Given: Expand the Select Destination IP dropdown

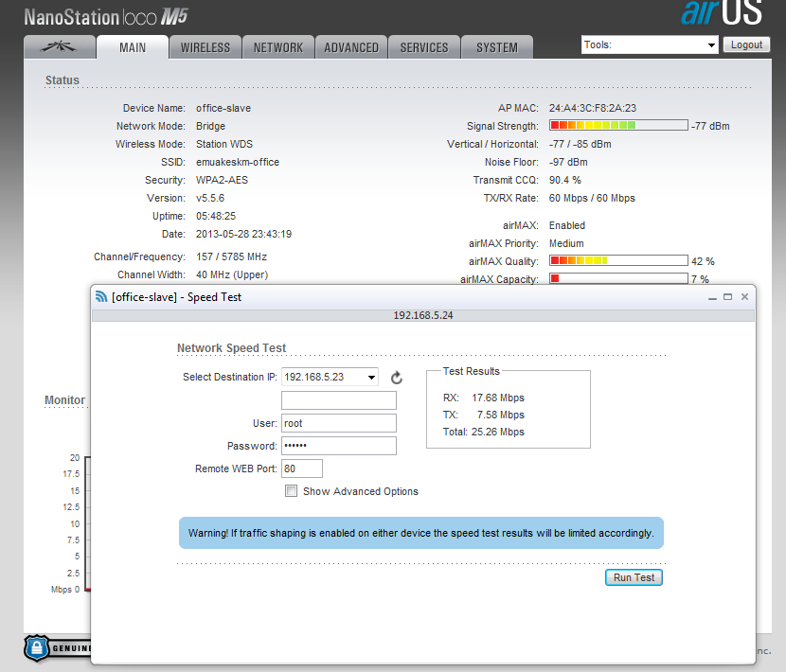Looking at the screenshot, I should coord(330,377).
